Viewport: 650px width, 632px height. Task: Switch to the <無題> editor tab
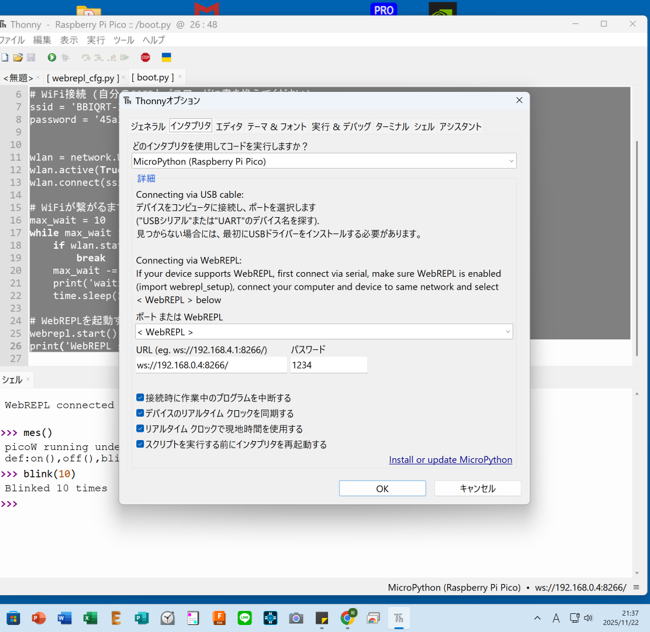click(x=18, y=78)
